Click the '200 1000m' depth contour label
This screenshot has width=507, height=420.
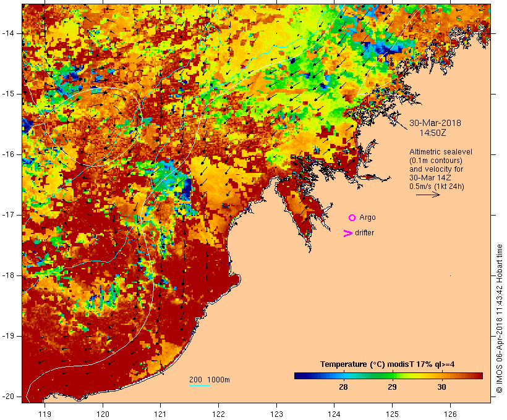pos(210,380)
